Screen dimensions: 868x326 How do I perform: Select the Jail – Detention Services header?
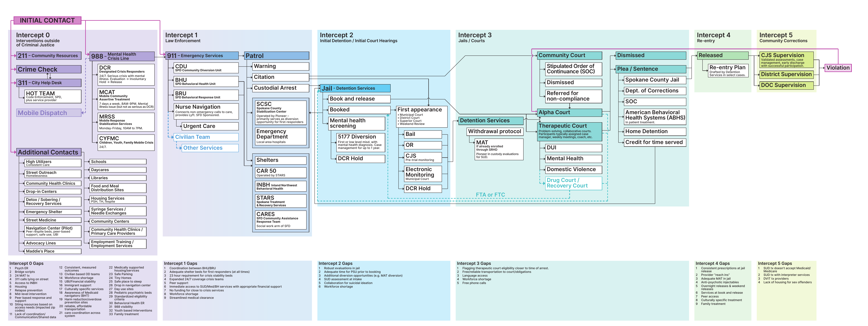pyautogui.click(x=355, y=88)
